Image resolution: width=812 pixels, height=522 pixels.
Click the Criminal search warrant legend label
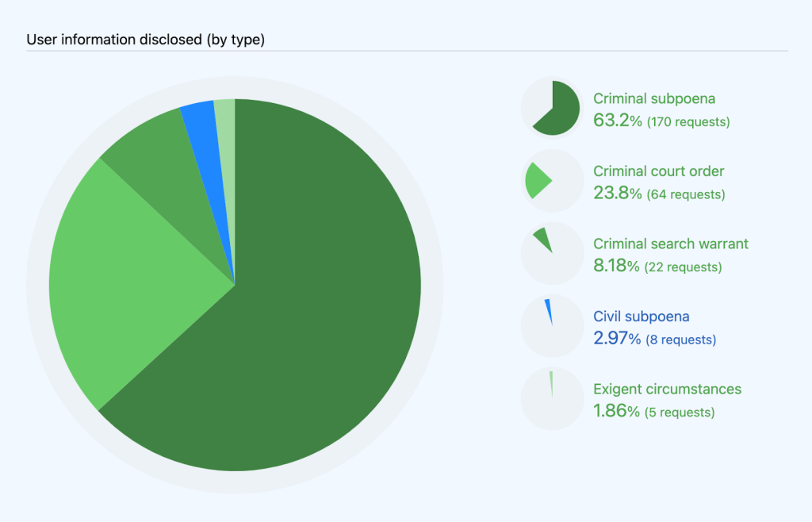coord(671,244)
